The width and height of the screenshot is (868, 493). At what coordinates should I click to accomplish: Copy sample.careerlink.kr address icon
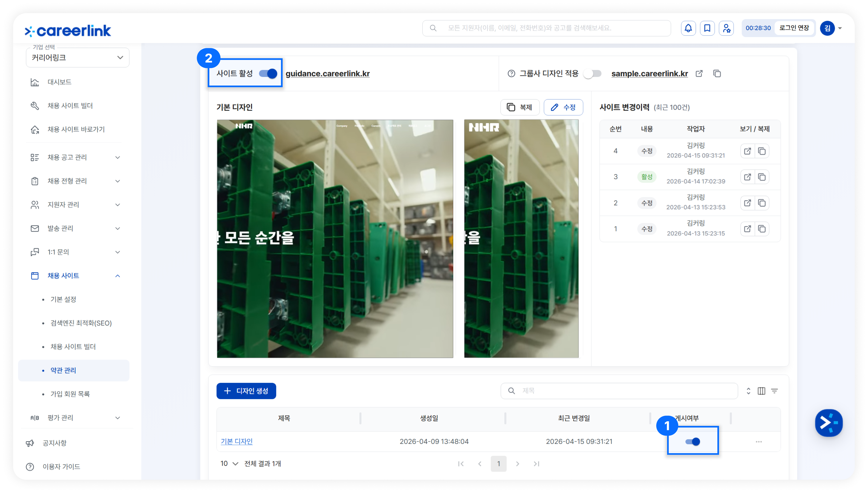(717, 73)
